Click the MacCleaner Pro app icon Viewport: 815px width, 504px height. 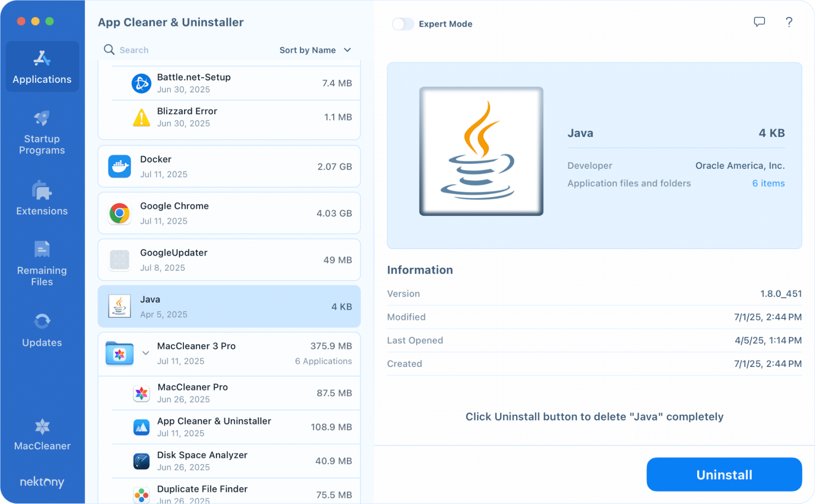pyautogui.click(x=141, y=393)
